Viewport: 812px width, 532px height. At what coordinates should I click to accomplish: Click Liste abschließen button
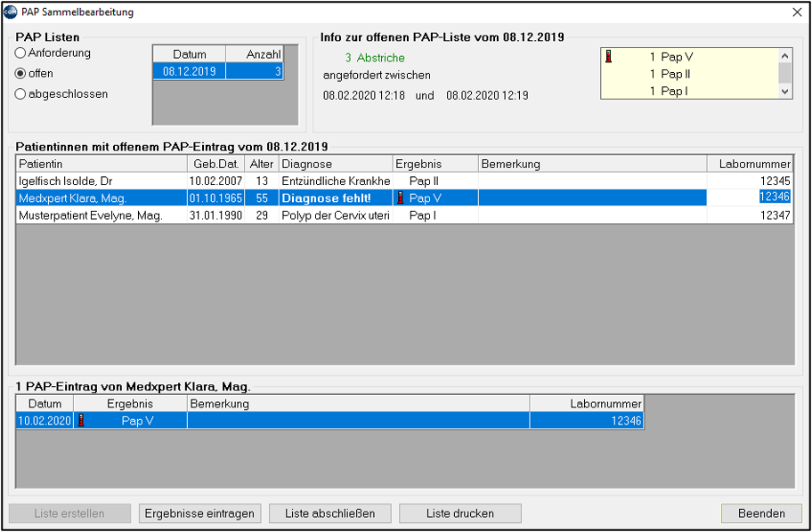tap(329, 513)
